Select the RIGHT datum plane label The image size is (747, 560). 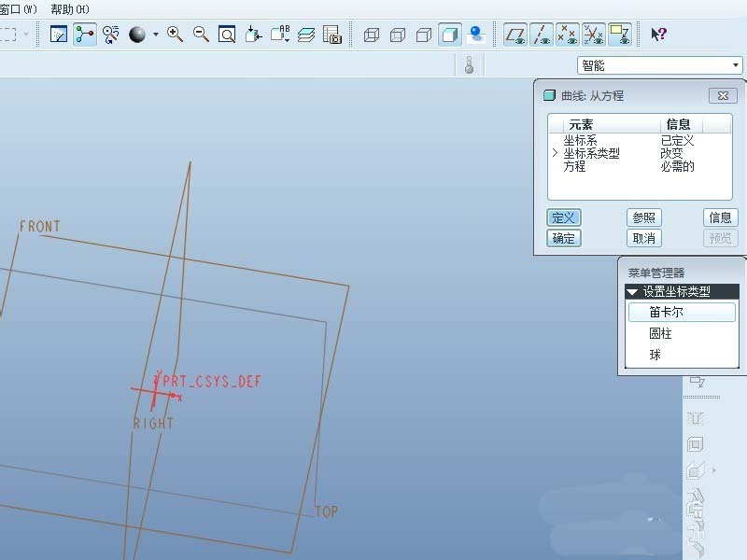153,423
